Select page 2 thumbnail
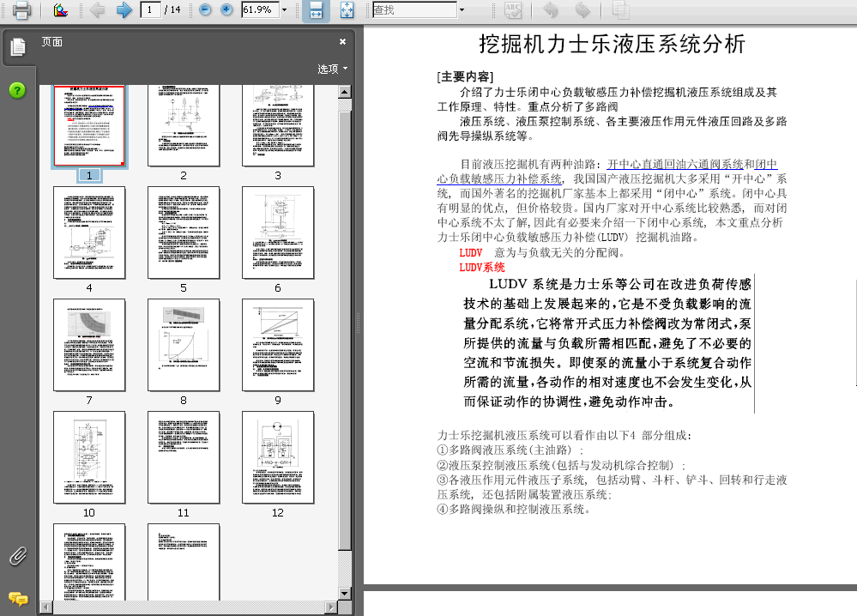Viewport: 857px width, 616px height. 184,125
